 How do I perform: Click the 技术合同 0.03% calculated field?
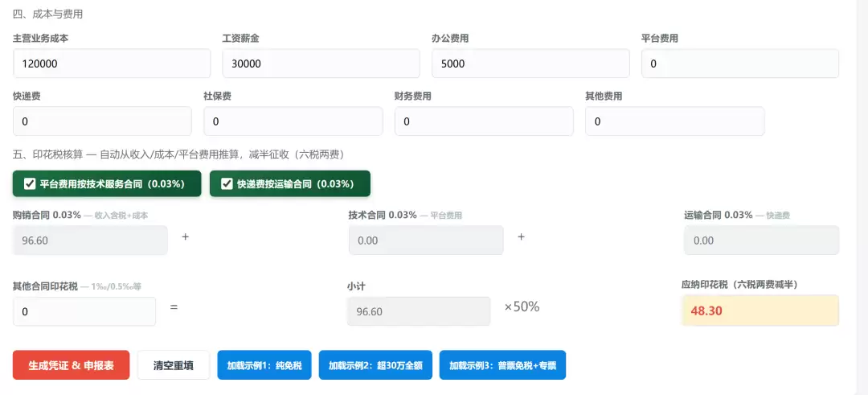[426, 241]
